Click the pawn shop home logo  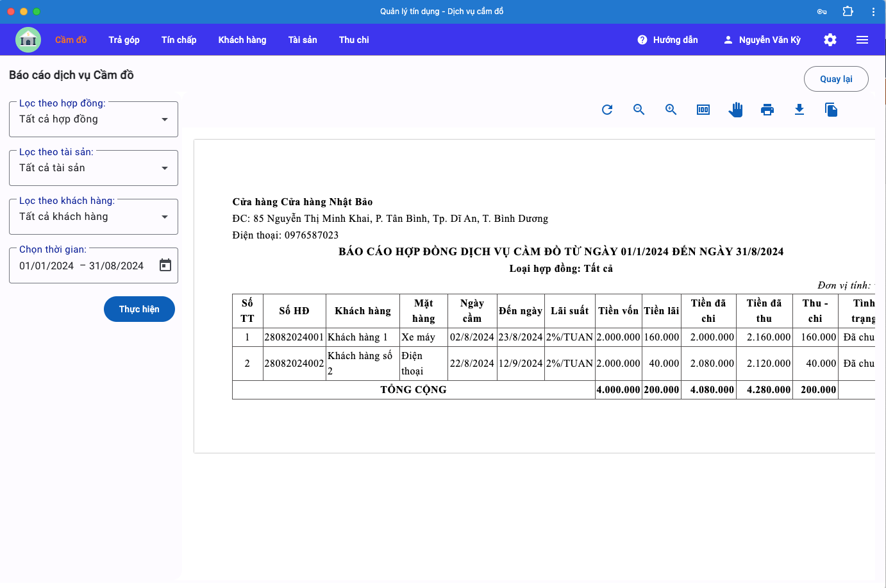[x=28, y=40]
